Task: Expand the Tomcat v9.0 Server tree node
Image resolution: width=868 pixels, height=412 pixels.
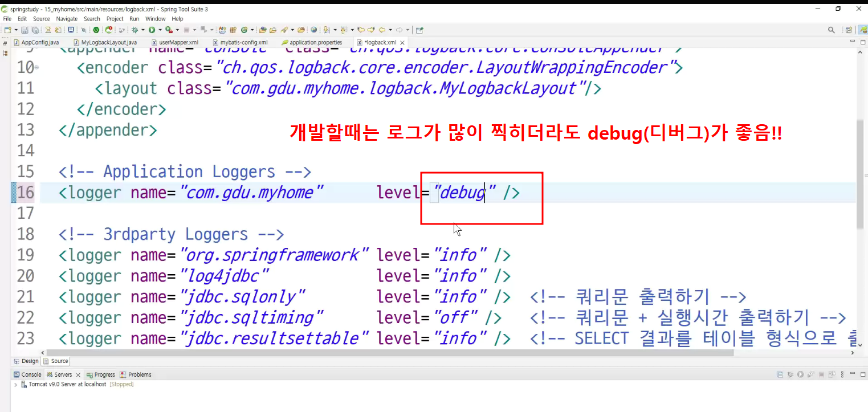Action: (15, 385)
